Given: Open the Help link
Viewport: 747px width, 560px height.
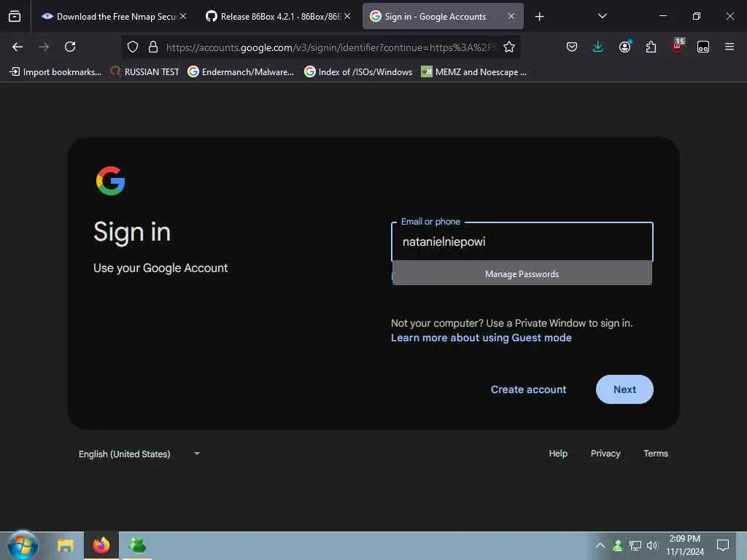Looking at the screenshot, I should (558, 454).
